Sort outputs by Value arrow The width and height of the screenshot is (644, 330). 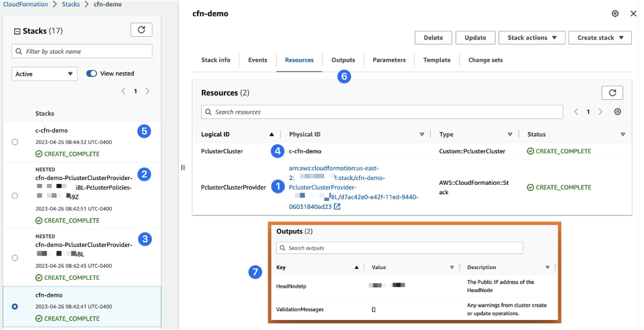click(x=452, y=268)
